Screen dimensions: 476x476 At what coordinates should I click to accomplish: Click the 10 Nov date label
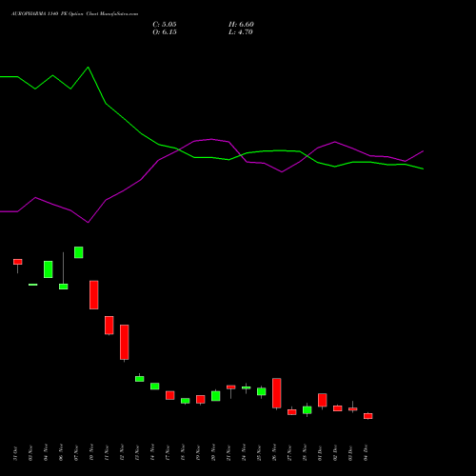[x=91, y=453]
